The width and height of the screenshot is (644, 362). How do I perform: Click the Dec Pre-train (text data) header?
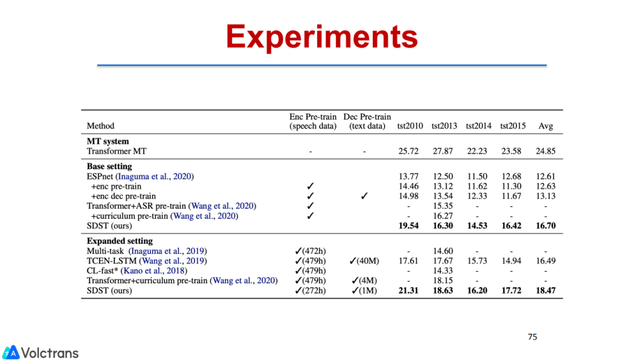[x=367, y=121]
